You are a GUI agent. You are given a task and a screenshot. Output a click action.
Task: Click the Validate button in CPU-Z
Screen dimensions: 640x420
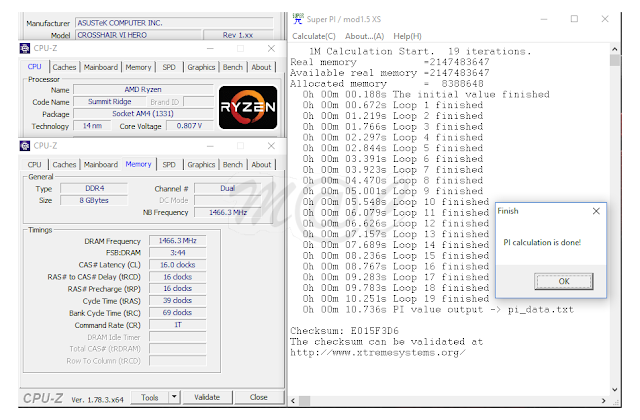(207, 397)
